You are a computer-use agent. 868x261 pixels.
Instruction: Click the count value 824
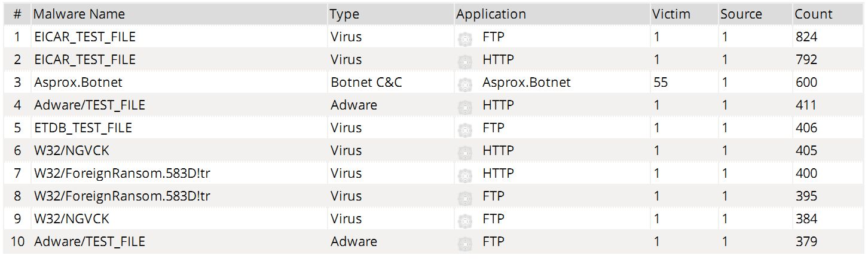(806, 37)
